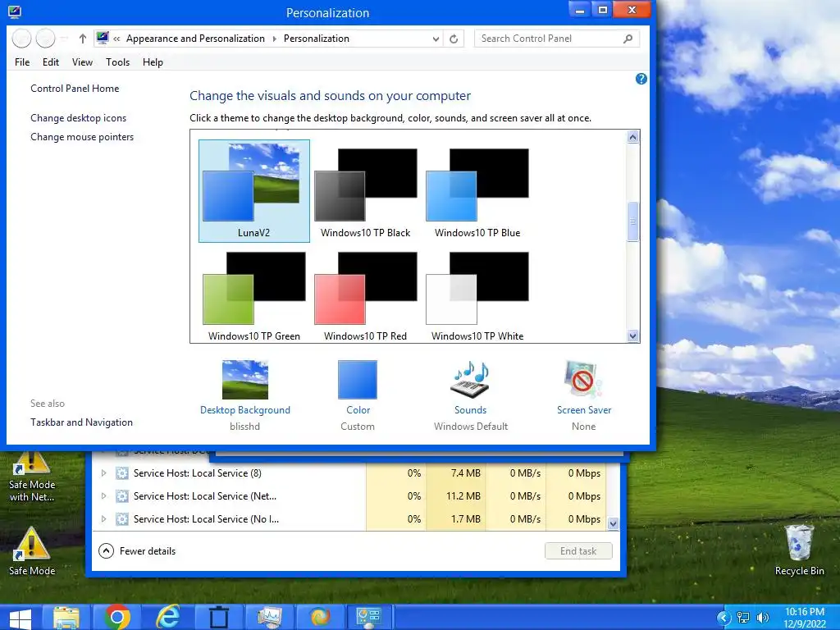The height and width of the screenshot is (630, 840).
Task: Select the 11.2 MB memory cell
Action: point(456,496)
